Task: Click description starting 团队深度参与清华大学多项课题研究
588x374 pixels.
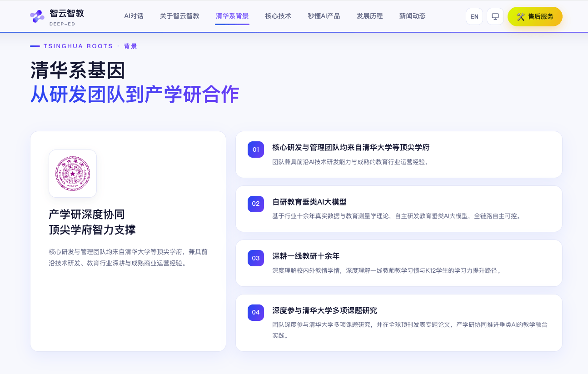Action: coord(410,330)
